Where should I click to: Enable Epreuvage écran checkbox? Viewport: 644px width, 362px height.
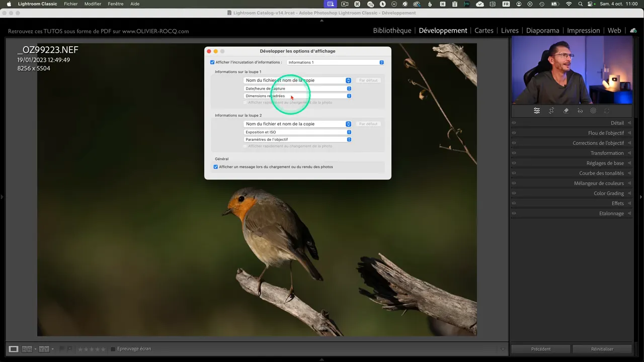tap(113, 349)
